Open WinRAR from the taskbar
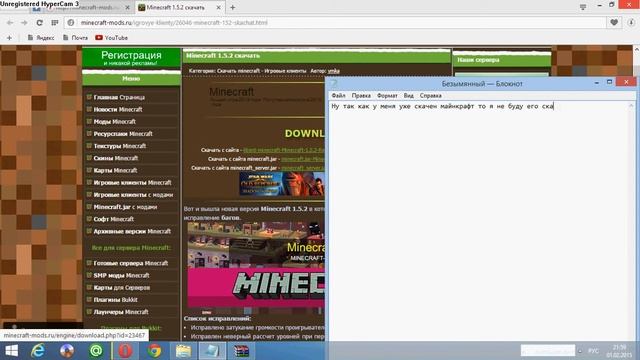The width and height of the screenshot is (640, 360). click(x=241, y=351)
